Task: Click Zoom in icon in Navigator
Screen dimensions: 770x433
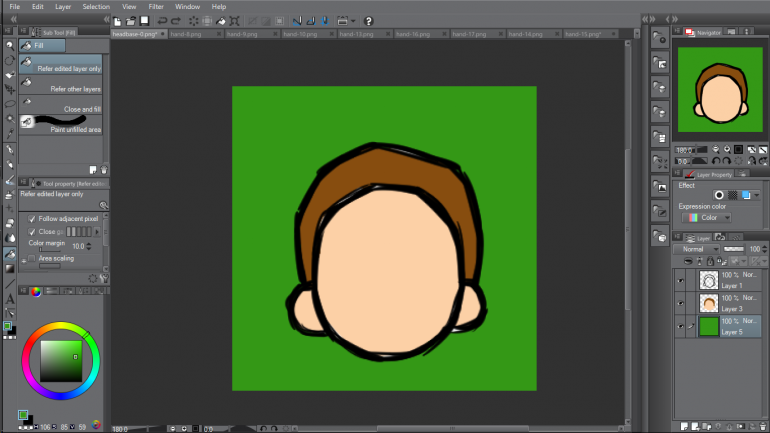Action: pyautogui.click(x=727, y=149)
